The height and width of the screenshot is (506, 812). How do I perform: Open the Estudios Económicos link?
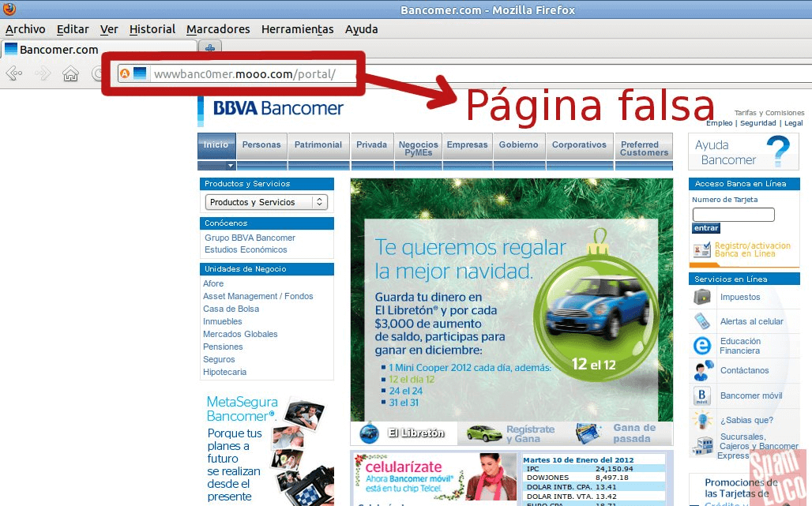click(246, 250)
